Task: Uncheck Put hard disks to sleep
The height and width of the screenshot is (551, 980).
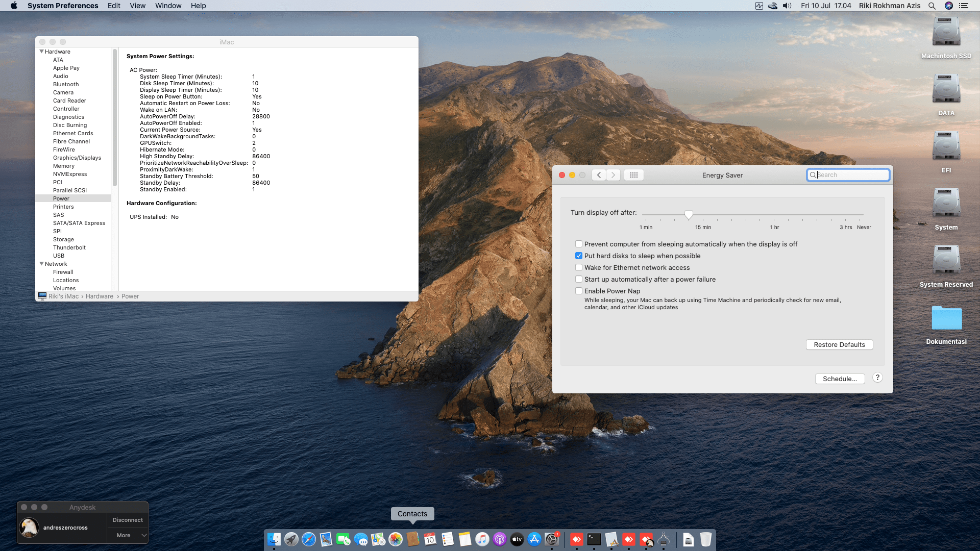Action: 579,256
